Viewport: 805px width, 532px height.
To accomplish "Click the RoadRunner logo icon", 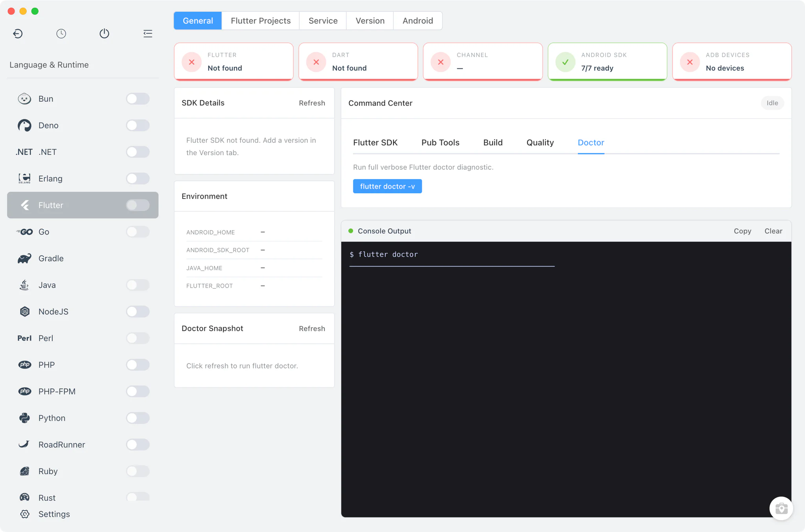I will pos(24,444).
